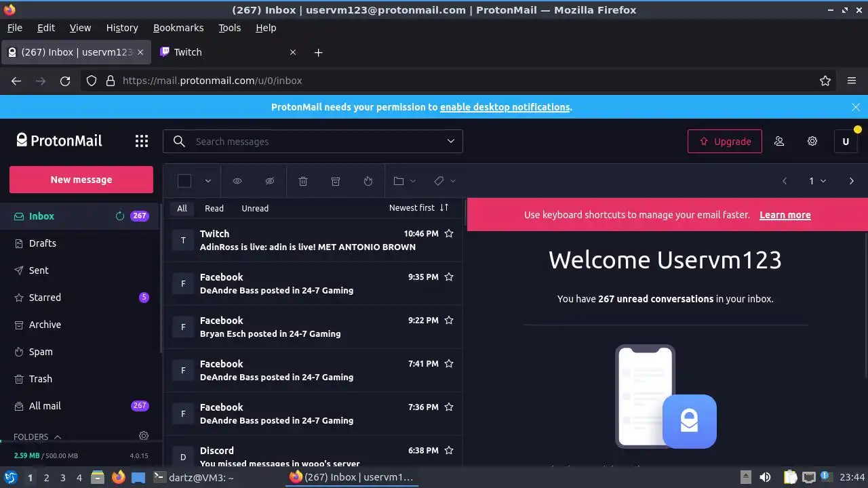Image resolution: width=868 pixels, height=488 pixels.
Task: Click the mark as unread crossed-eye icon
Action: tap(269, 181)
